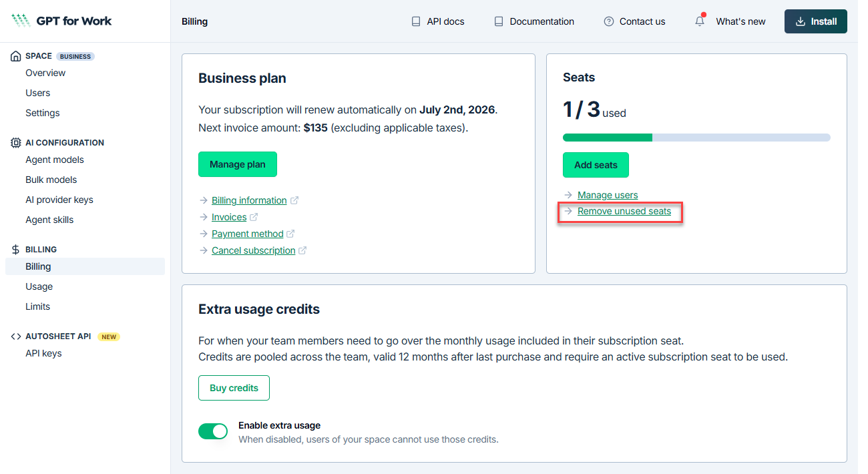This screenshot has height=474, width=868.
Task: Click the Manage plan button
Action: [238, 164]
